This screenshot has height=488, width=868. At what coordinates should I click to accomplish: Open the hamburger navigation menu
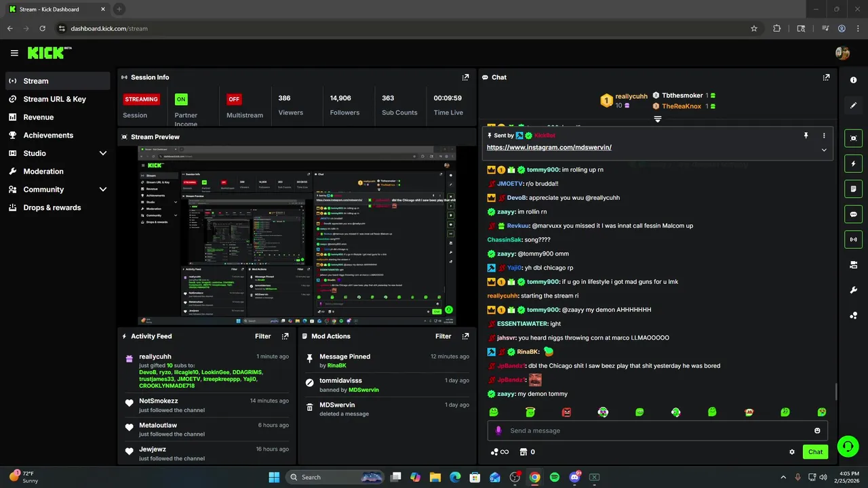(14, 53)
